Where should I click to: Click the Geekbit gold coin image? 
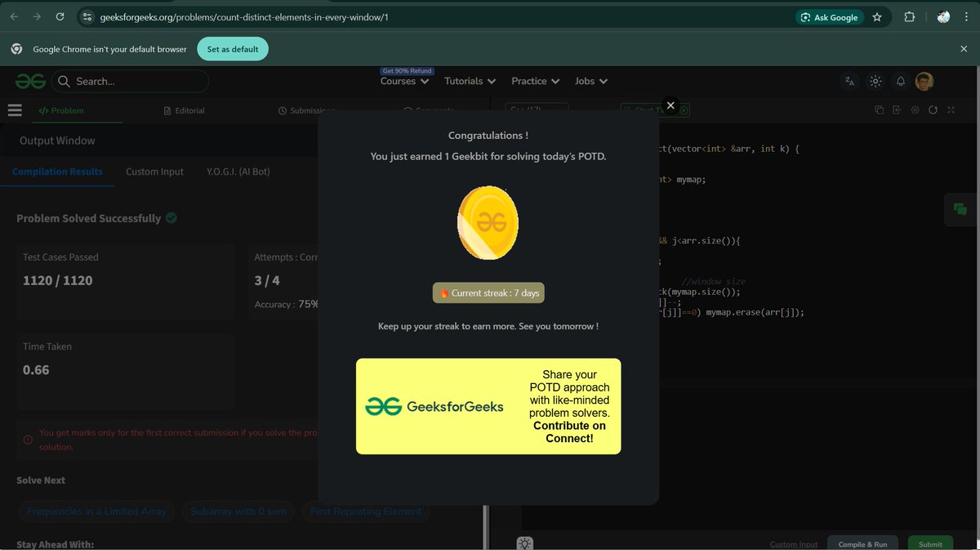point(488,223)
